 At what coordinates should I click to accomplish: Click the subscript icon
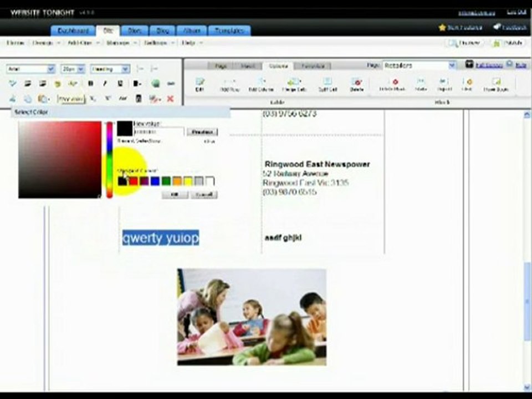[93, 99]
